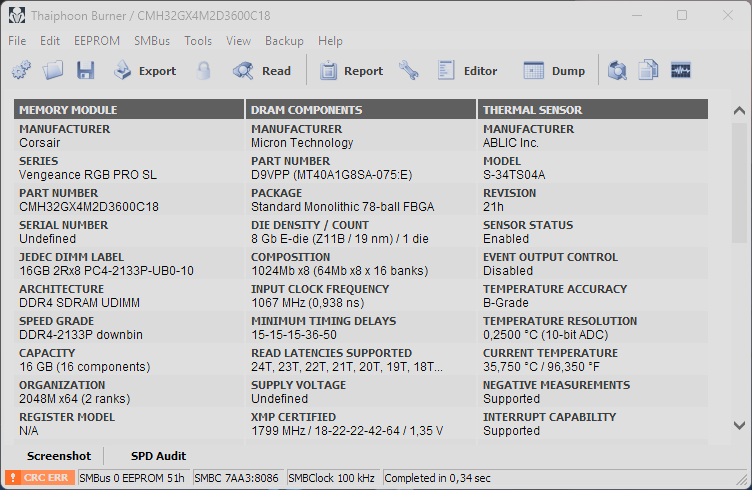
Task: Click input clock 1067 MHz (0,938 ns)
Action: pyautogui.click(x=307, y=303)
